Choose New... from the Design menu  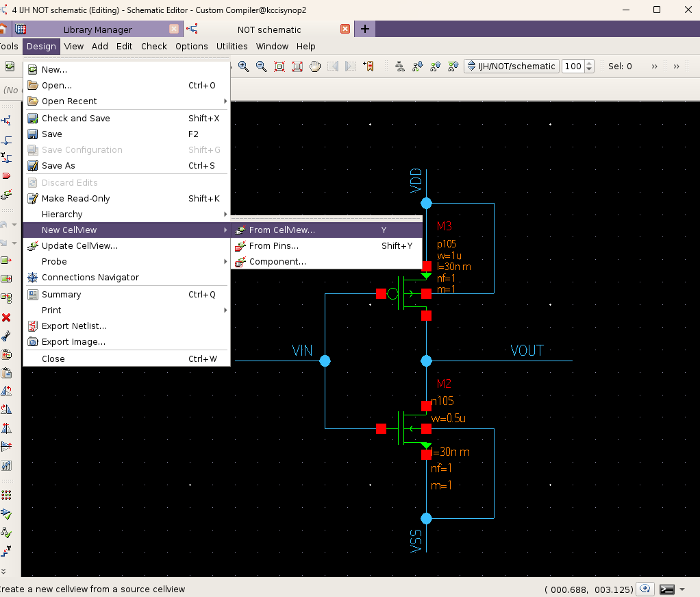pos(127,70)
